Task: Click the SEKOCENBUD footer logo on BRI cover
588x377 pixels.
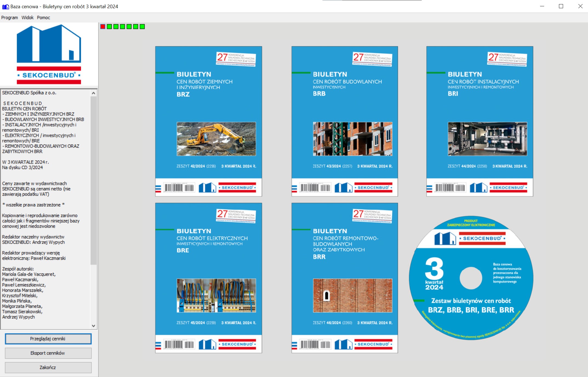Action: [499, 188]
